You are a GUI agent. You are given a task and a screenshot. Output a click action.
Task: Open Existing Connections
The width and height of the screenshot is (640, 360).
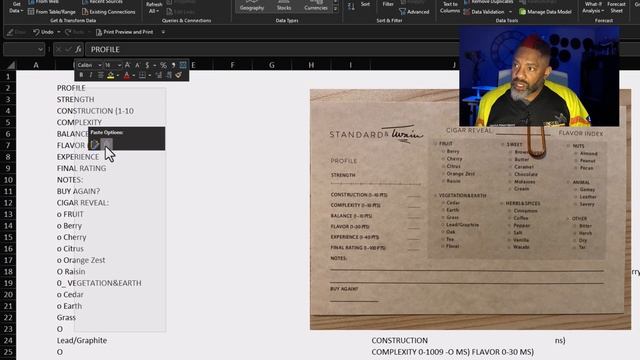pos(109,12)
